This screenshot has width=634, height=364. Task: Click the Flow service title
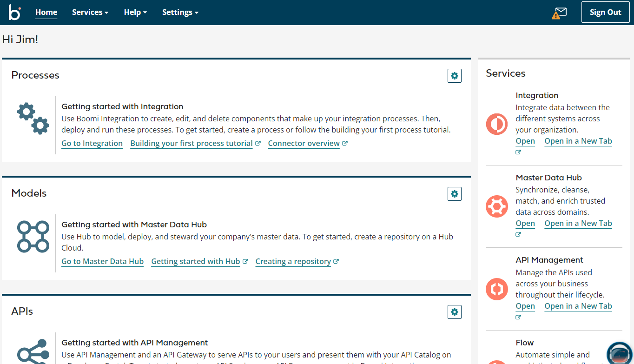point(525,343)
